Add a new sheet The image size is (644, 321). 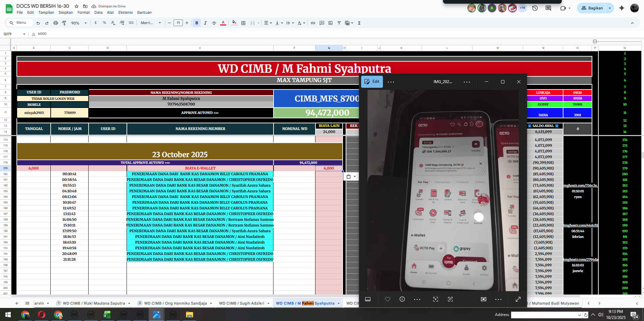pyautogui.click(x=16, y=303)
